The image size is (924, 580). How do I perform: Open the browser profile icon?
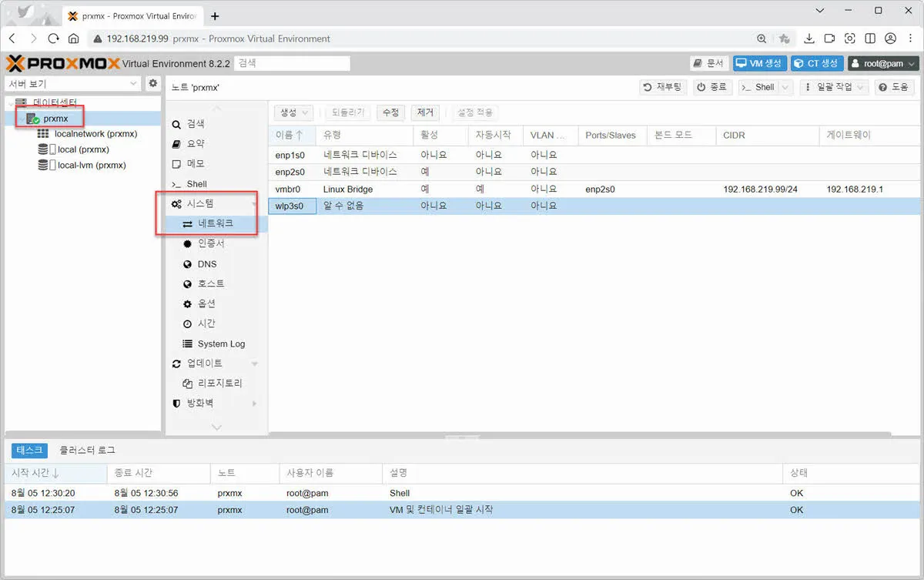click(x=891, y=39)
